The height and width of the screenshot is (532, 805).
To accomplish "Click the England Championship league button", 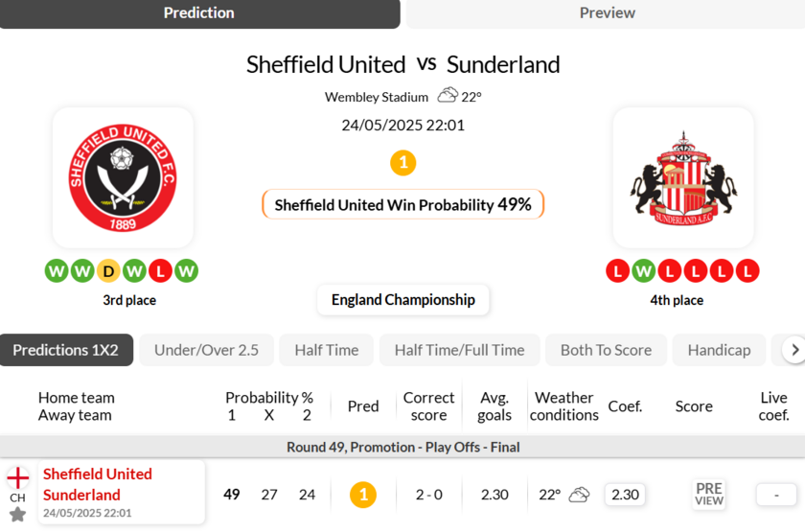I will (402, 300).
